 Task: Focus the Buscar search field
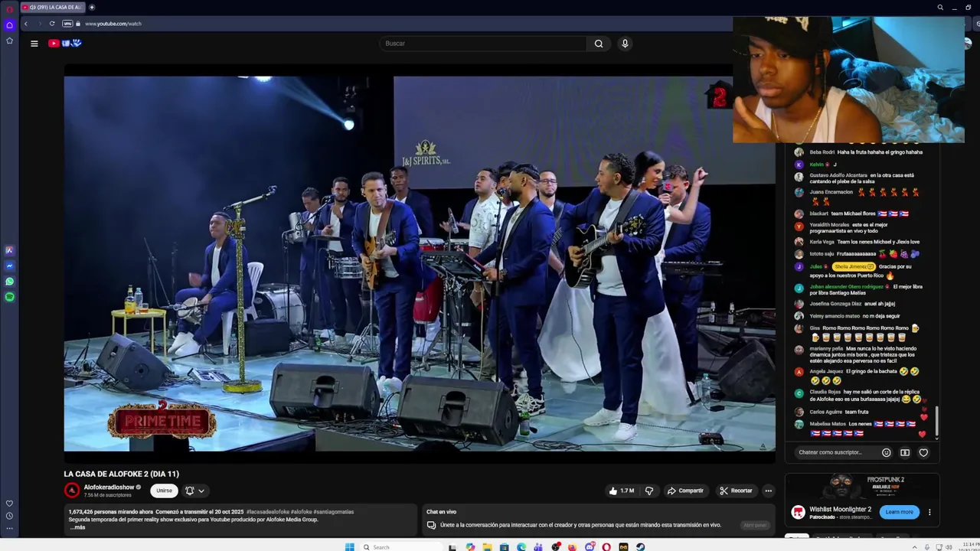pos(483,44)
